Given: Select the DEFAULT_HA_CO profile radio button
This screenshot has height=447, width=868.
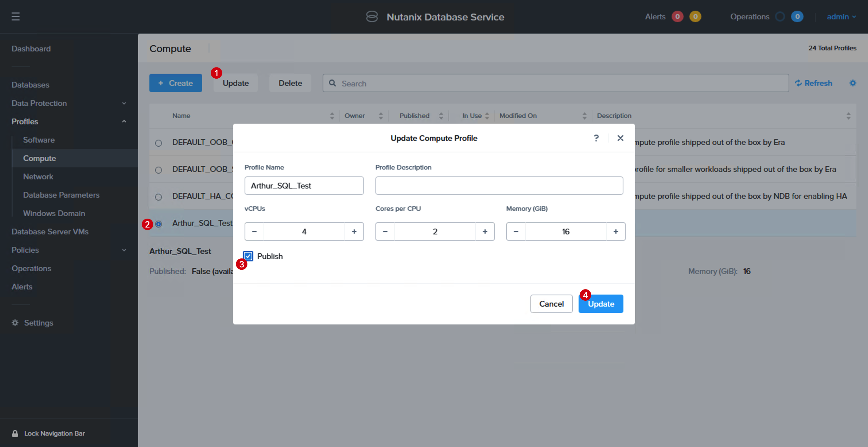Looking at the screenshot, I should [158, 197].
